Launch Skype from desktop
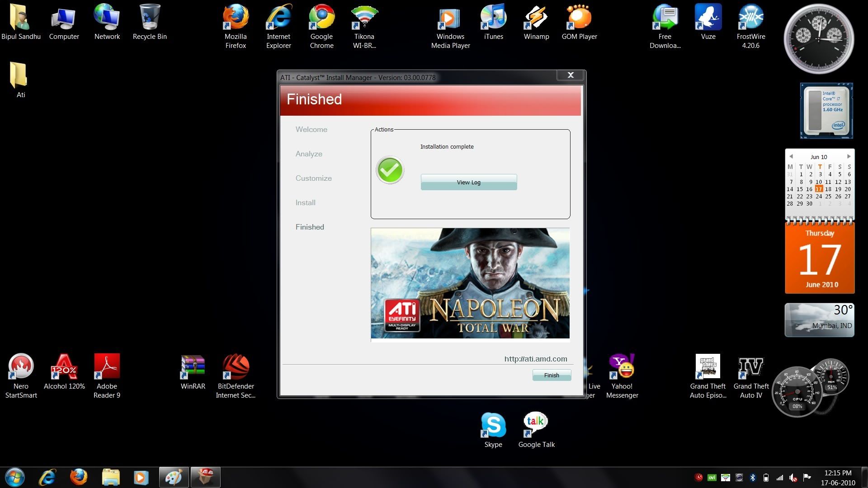This screenshot has height=488, width=868. (493, 430)
